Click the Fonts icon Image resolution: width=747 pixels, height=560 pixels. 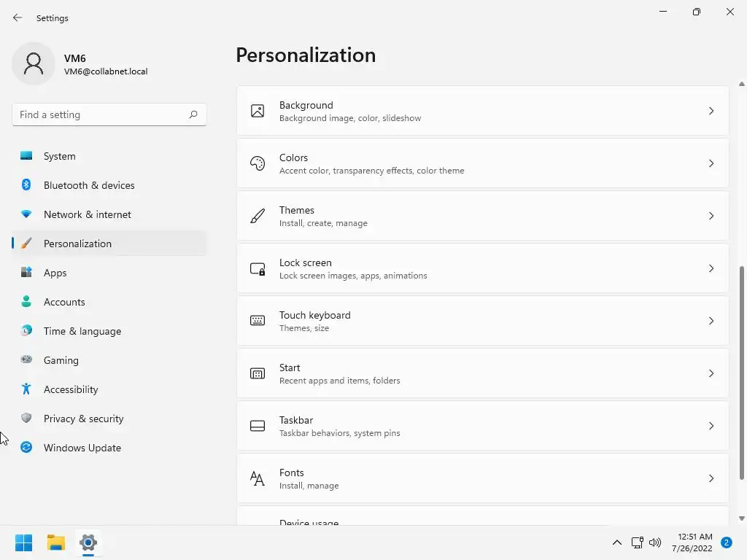pos(258,478)
